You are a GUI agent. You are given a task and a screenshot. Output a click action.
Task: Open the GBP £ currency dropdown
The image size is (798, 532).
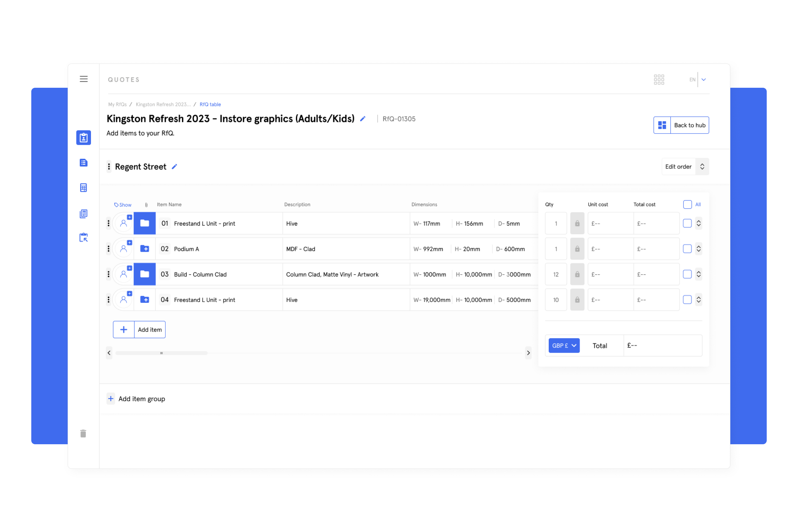click(x=564, y=345)
